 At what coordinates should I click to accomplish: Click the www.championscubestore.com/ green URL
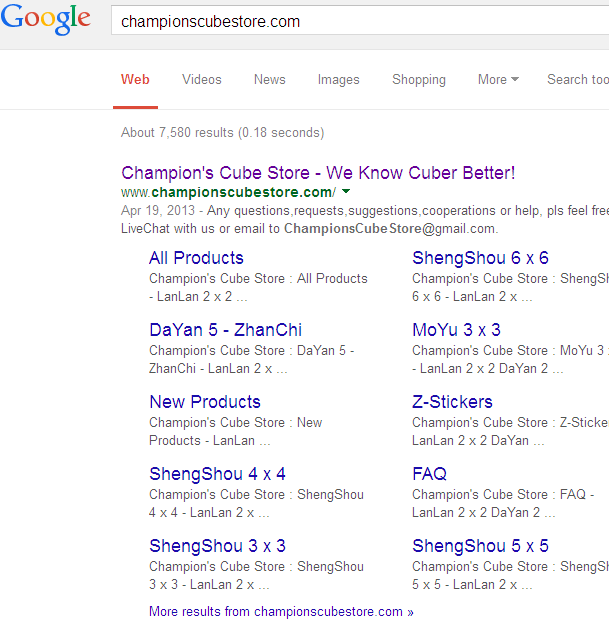coord(228,192)
